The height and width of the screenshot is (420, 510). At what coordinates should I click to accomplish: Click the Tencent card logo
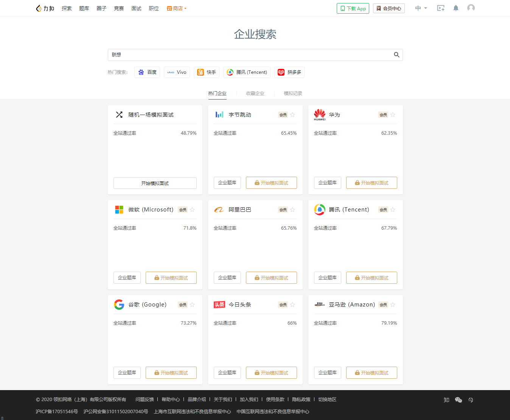[x=320, y=210]
